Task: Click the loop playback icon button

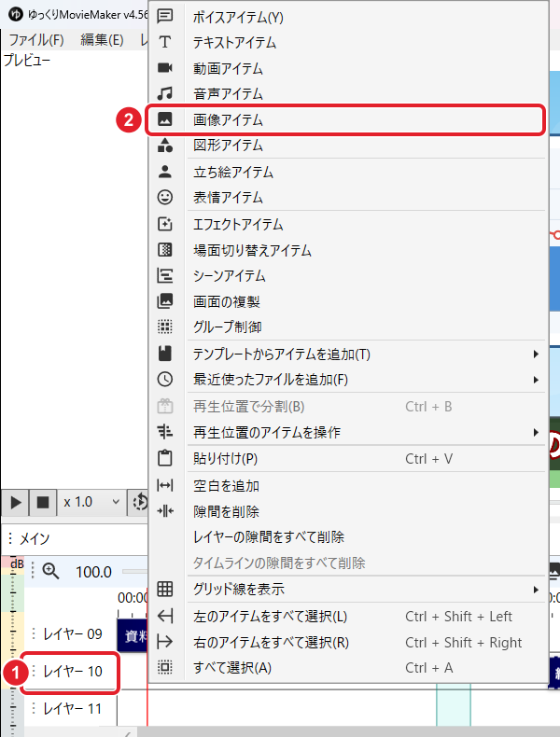Action: tap(139, 502)
